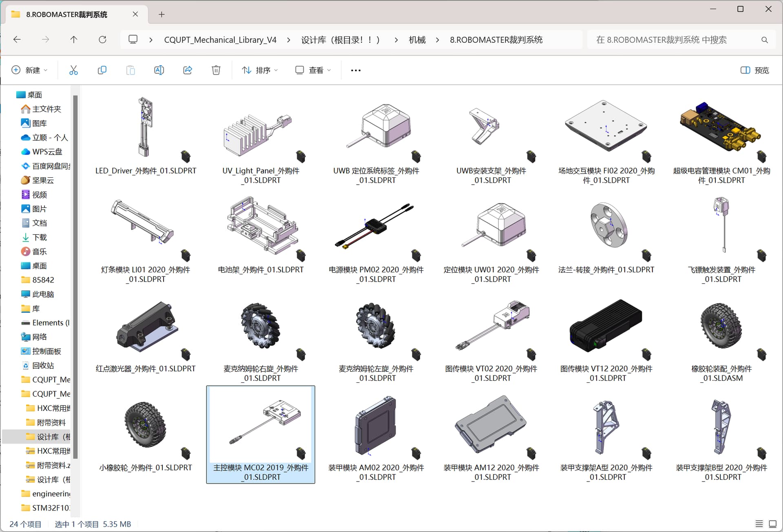783x532 pixels.
Task: Open 下载 folder in navigation pane
Action: click(x=34, y=237)
